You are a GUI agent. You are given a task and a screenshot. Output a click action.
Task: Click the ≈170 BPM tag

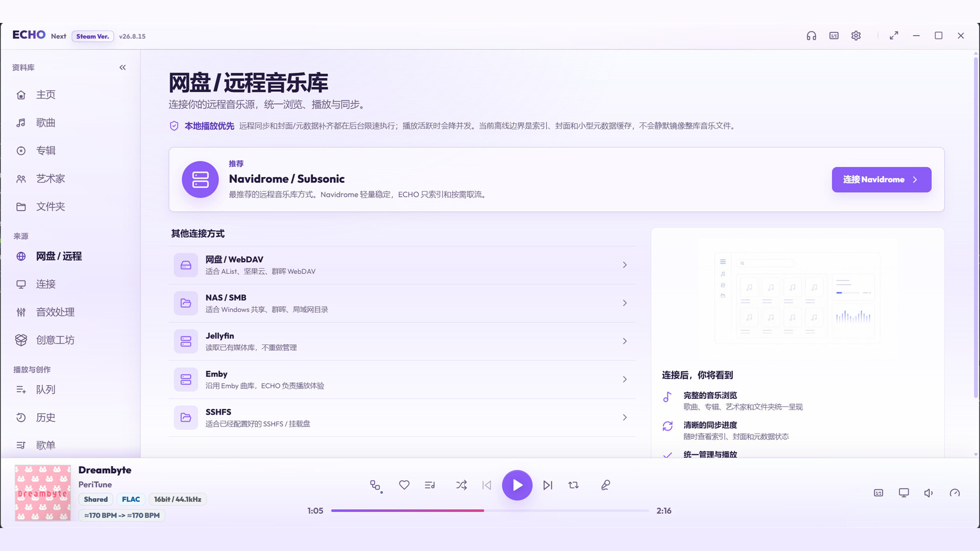coord(122,515)
